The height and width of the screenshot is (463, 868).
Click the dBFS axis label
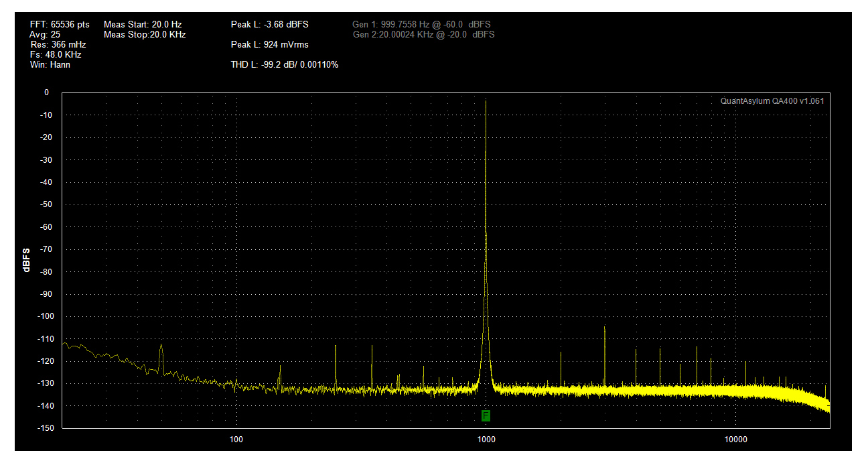click(27, 260)
